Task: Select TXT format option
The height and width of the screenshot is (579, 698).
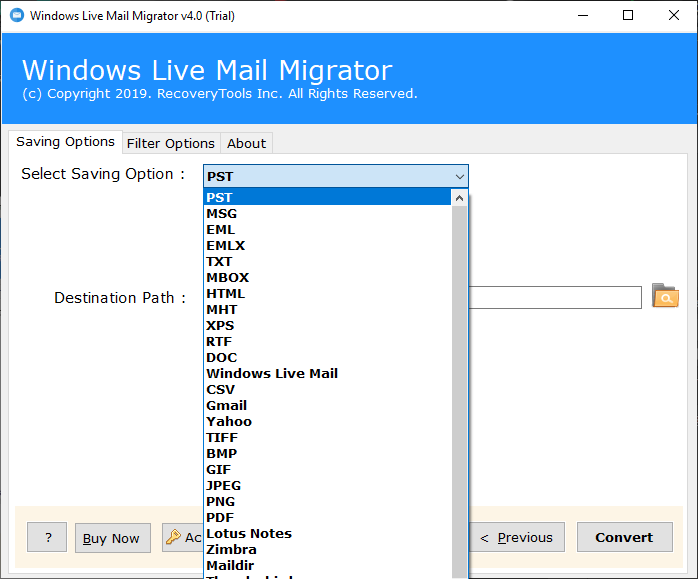Action: coord(327,262)
